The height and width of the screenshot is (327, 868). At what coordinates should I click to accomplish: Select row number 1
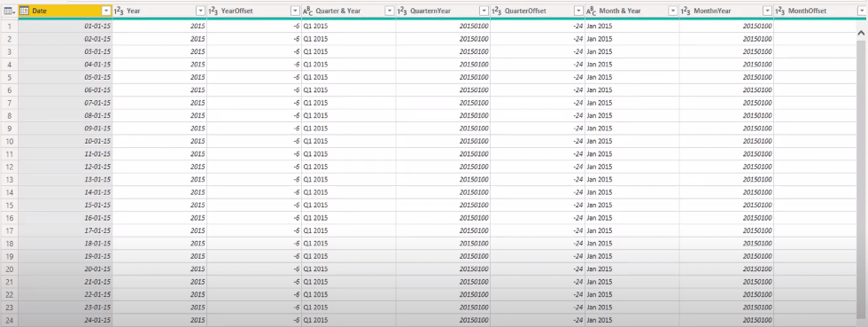click(10, 26)
